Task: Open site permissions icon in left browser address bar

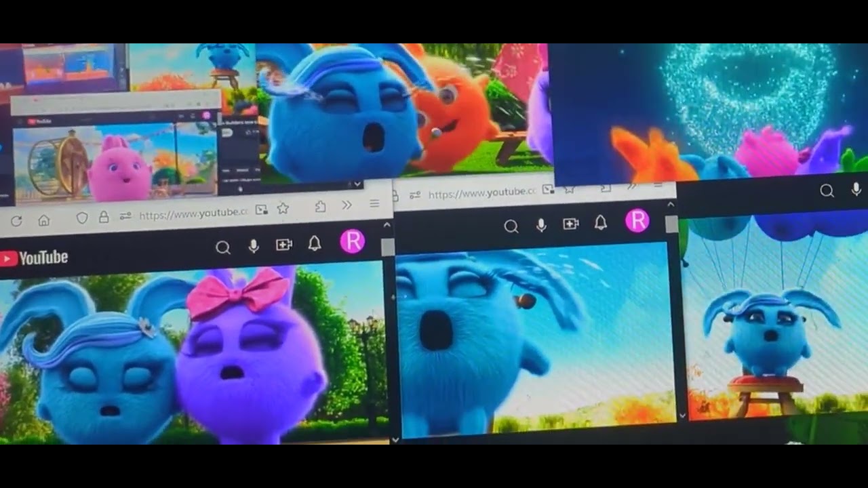Action: (125, 216)
